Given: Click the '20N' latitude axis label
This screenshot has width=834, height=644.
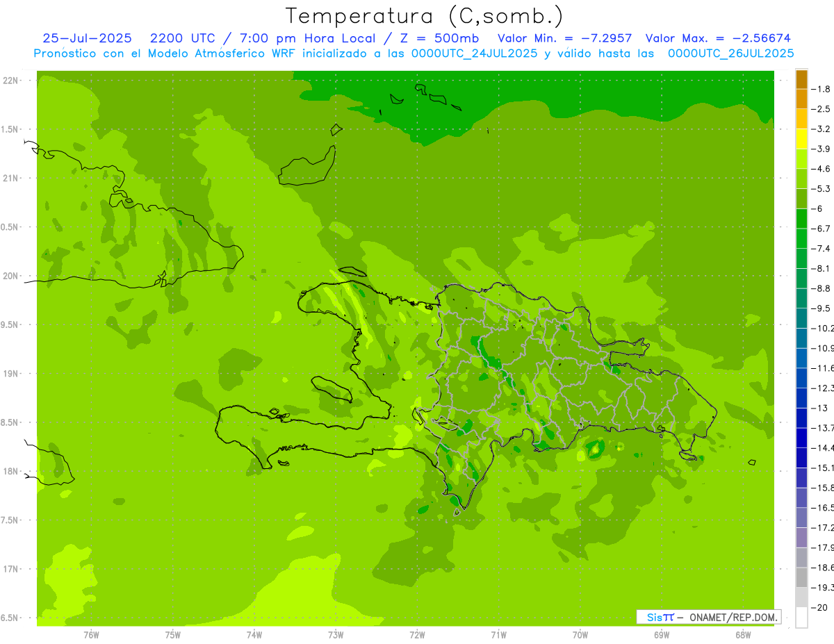Looking at the screenshot, I should [x=10, y=276].
